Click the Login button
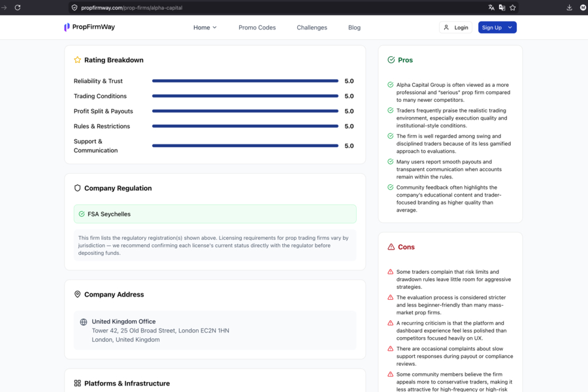The height and width of the screenshot is (392, 588). [456, 27]
